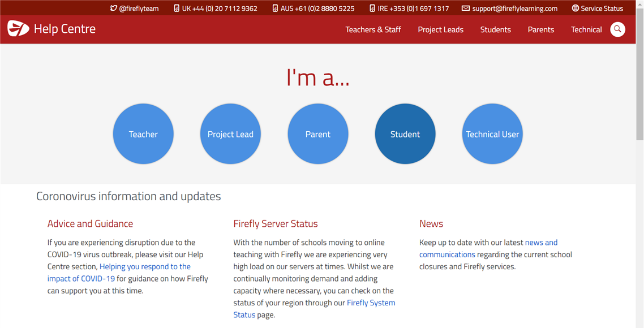Open the Project Leads menu
Viewport: 644px width, 328px height.
pos(440,29)
